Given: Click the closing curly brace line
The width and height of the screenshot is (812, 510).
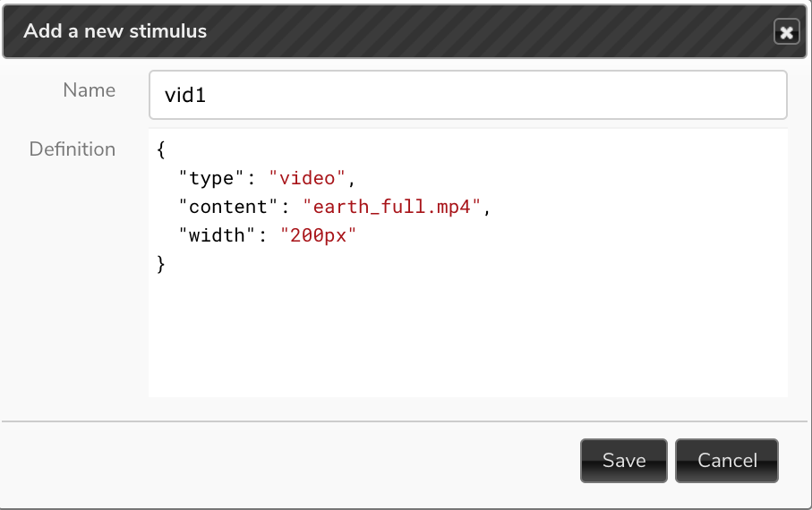Looking at the screenshot, I should 161,264.
